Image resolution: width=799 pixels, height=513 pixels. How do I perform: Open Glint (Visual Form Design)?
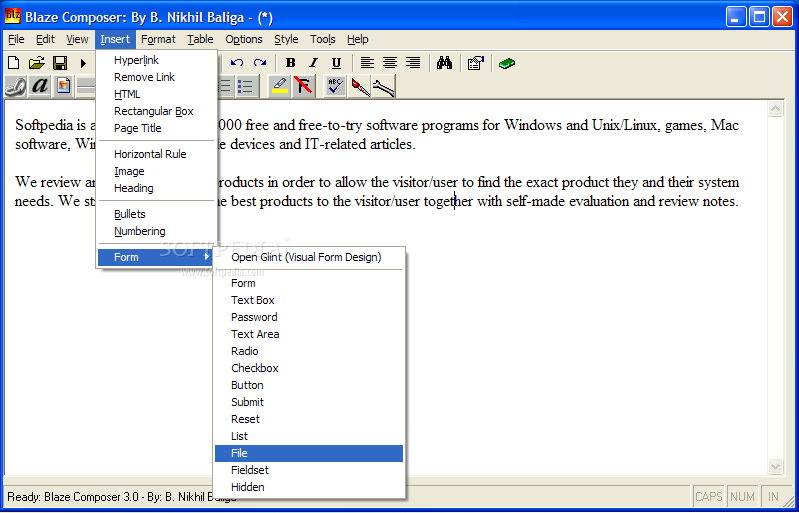309,257
